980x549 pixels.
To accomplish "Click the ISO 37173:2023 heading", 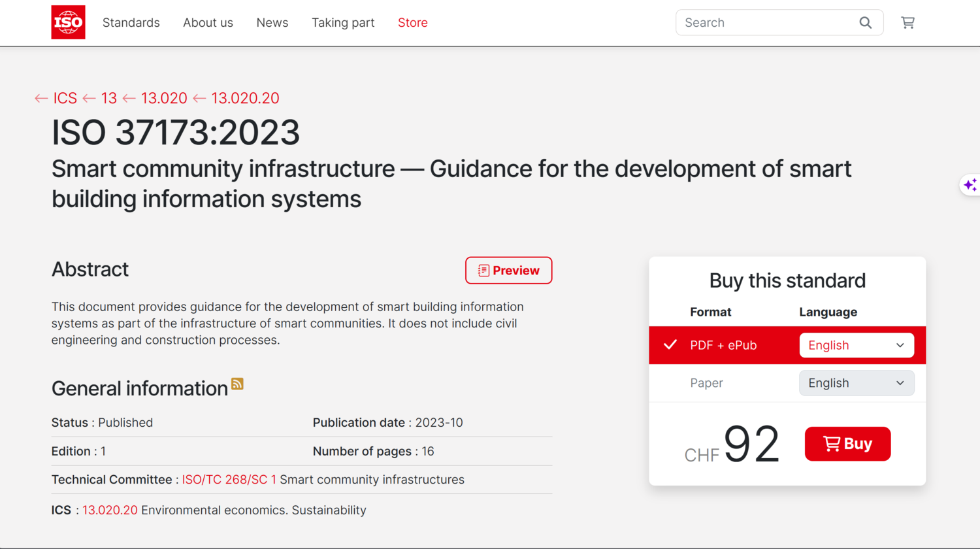I will 176,132.
